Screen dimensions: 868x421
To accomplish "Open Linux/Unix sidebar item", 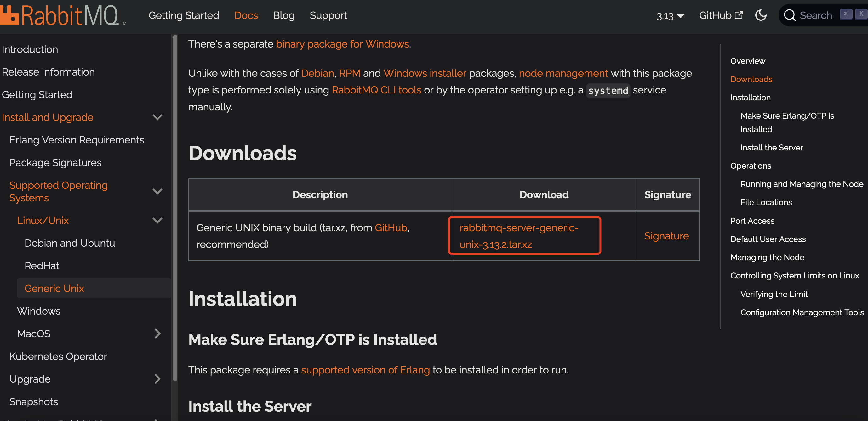I will (43, 221).
